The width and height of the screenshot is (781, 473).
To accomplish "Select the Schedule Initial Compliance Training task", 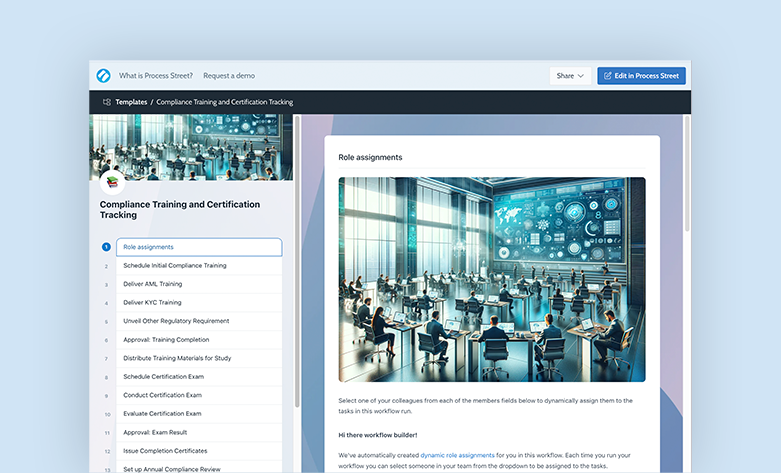I will 199,265.
